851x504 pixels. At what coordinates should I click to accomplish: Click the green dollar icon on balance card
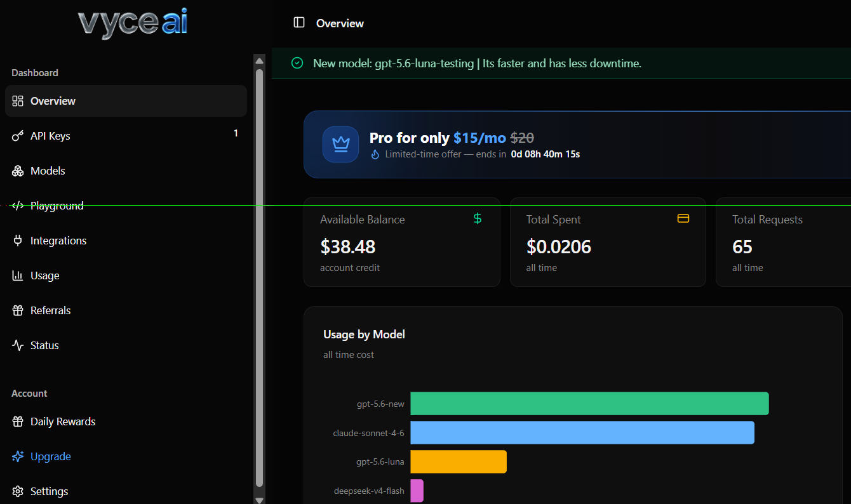pyautogui.click(x=478, y=218)
